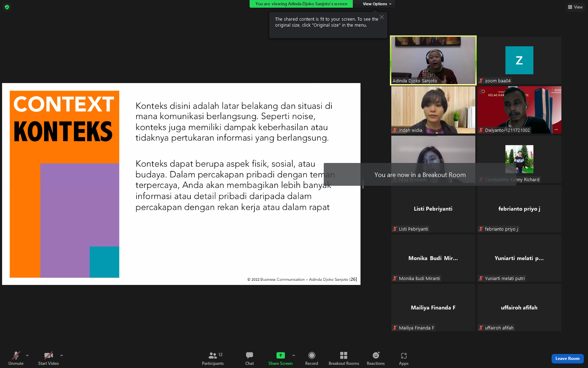Open the Reactions menu
Image resolution: width=588 pixels, height=368 pixels.
click(x=376, y=359)
